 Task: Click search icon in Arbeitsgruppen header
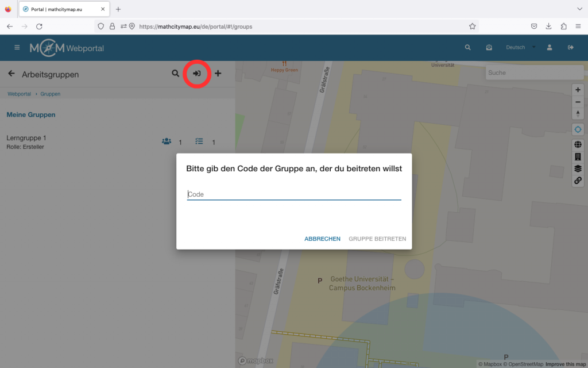(x=175, y=74)
